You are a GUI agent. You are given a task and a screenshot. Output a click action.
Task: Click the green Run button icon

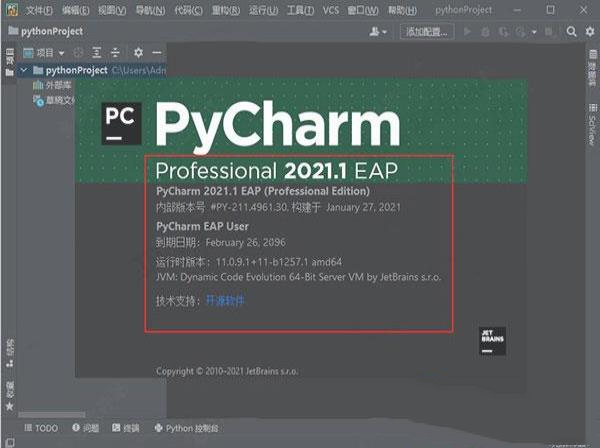point(467,32)
